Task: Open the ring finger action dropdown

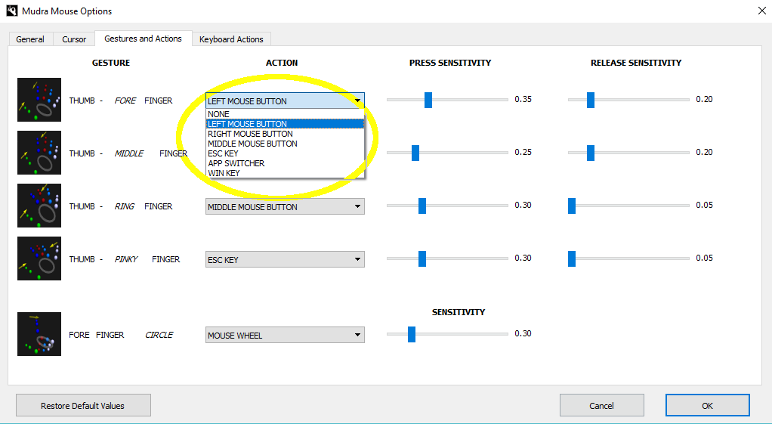Action: [285, 207]
